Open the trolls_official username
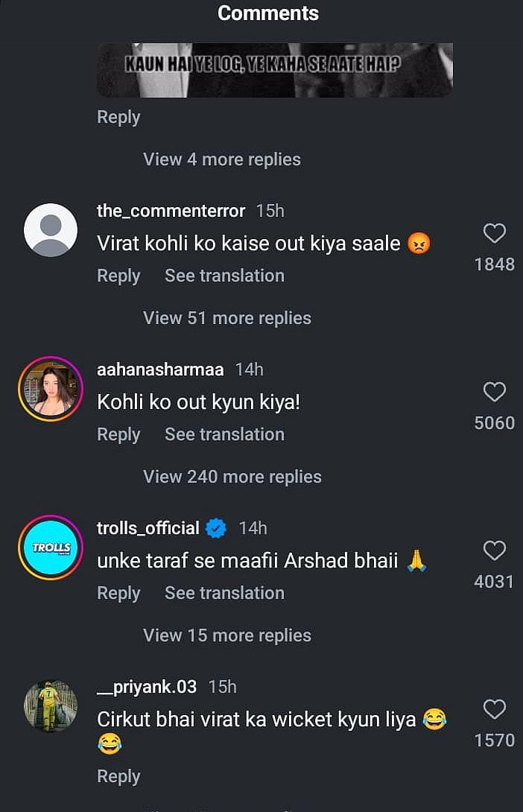This screenshot has width=523, height=812. [148, 528]
